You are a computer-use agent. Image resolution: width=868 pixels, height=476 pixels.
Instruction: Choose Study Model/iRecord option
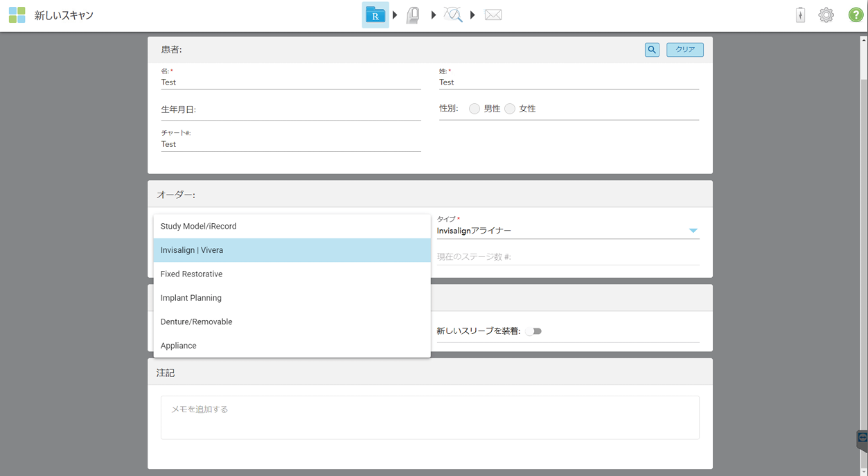[x=292, y=227]
